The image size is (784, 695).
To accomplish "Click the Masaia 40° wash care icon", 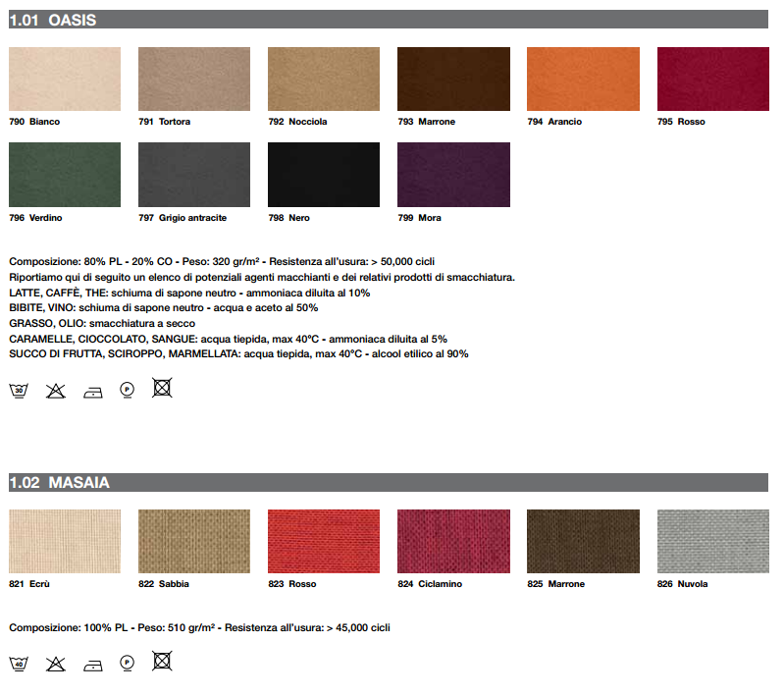I will pyautogui.click(x=19, y=664).
